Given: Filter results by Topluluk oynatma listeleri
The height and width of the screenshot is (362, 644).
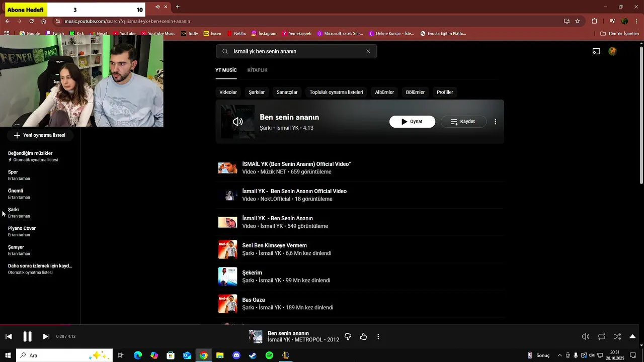Looking at the screenshot, I should (x=336, y=92).
